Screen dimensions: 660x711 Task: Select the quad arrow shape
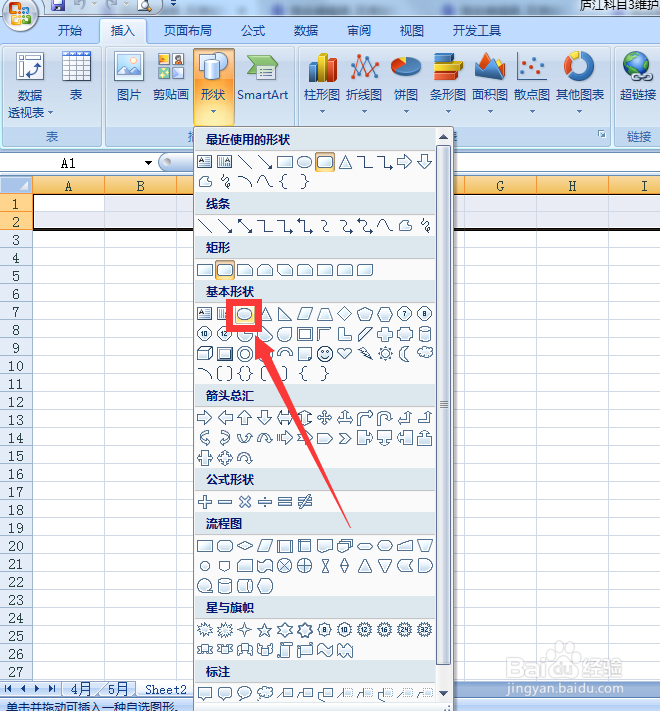click(x=325, y=418)
